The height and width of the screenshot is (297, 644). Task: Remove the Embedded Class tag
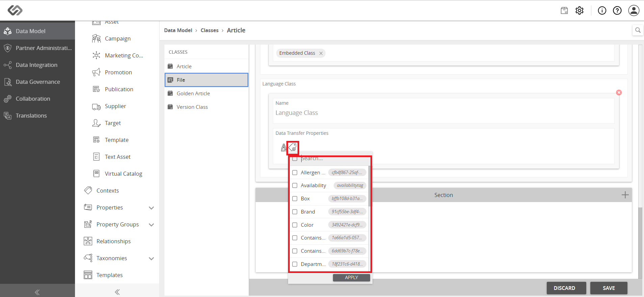coord(321,53)
